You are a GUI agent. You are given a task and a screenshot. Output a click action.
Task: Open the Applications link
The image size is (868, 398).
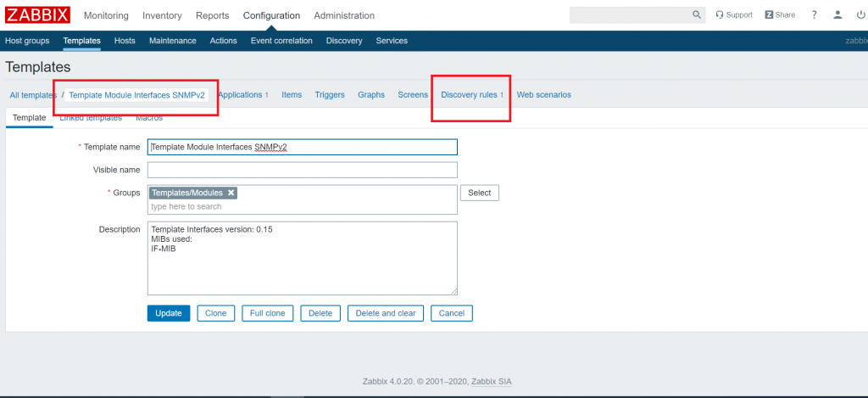[240, 95]
